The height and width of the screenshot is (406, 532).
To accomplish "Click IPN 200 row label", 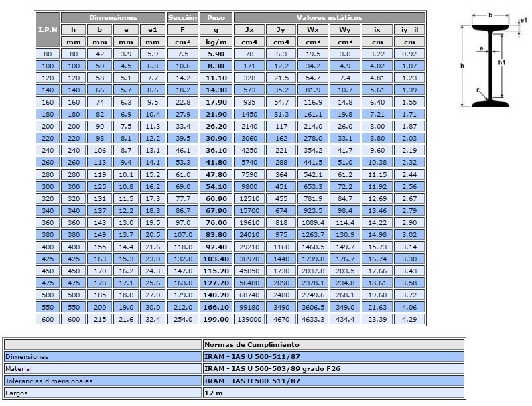I will click(x=48, y=126).
